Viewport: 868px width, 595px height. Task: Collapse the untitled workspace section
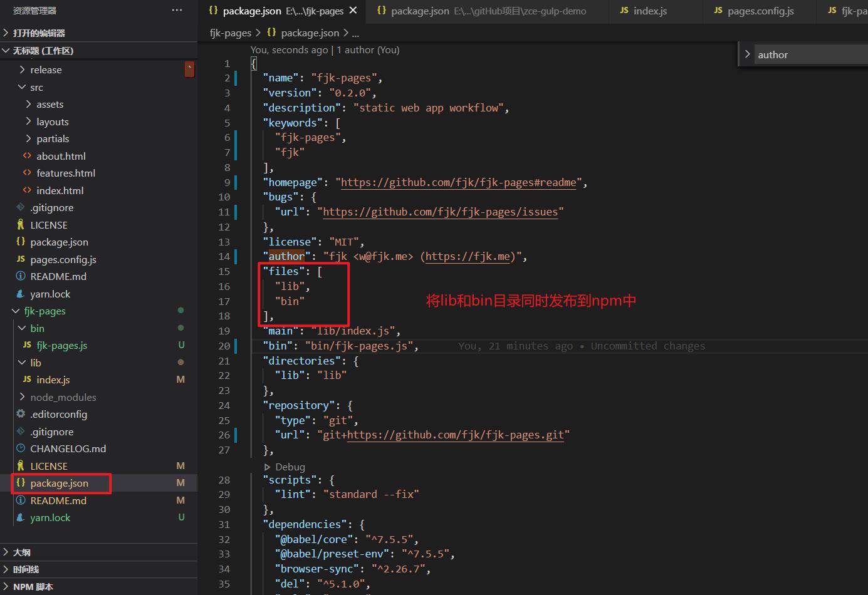click(98, 51)
